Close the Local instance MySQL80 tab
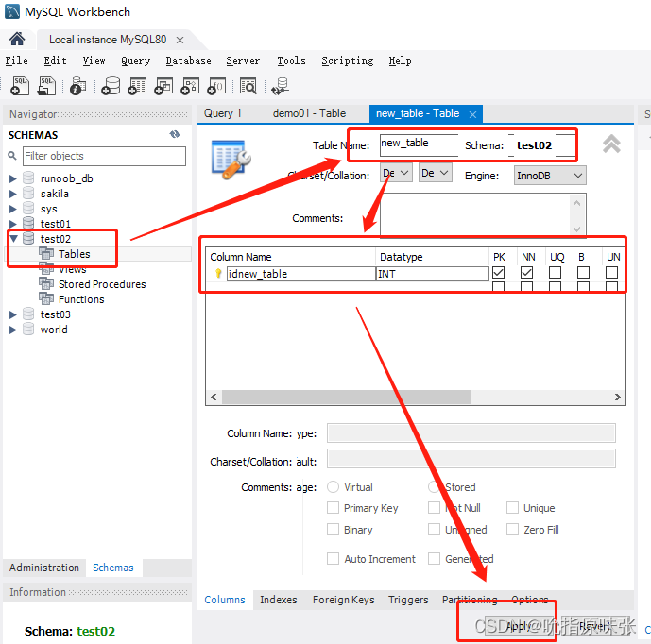 tap(180, 40)
